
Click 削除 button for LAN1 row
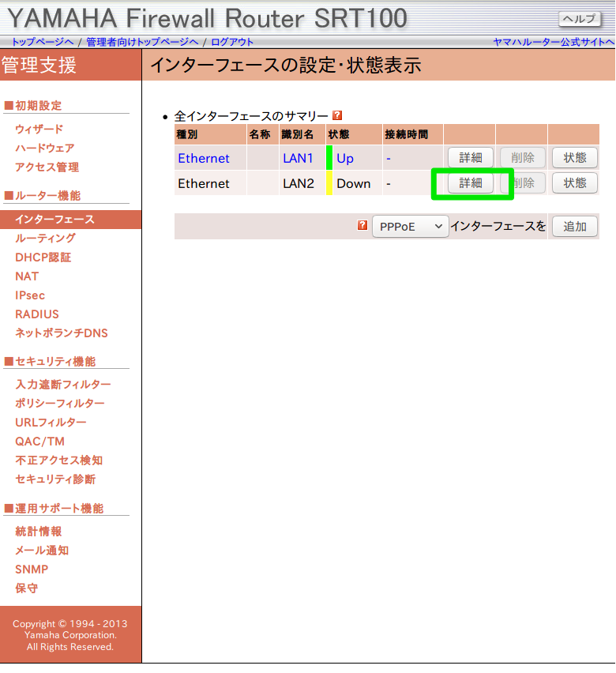[523, 157]
